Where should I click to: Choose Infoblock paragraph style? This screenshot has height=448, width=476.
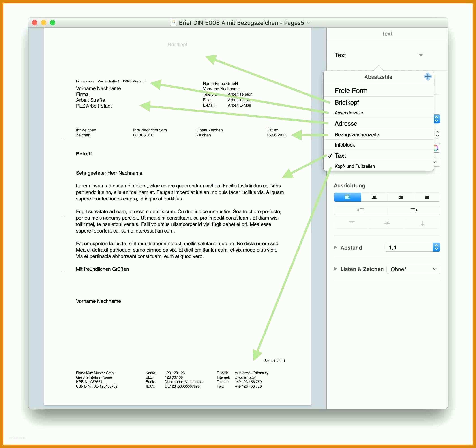[378, 145]
